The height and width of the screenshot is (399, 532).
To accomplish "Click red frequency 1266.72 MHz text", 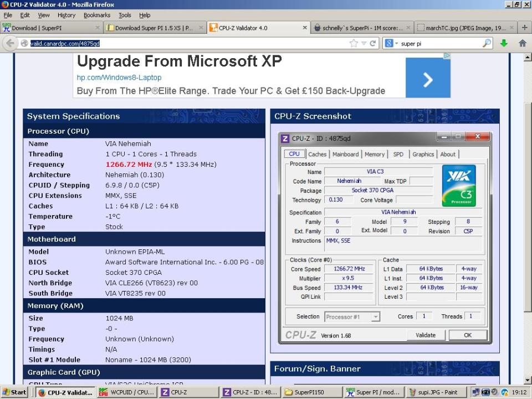I will [129, 165].
